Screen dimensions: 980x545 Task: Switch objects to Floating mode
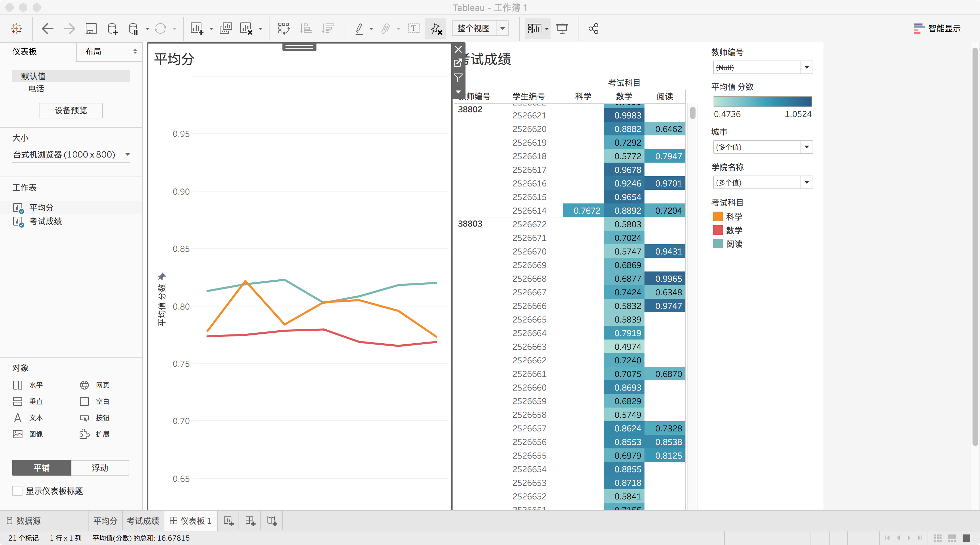[100, 468]
